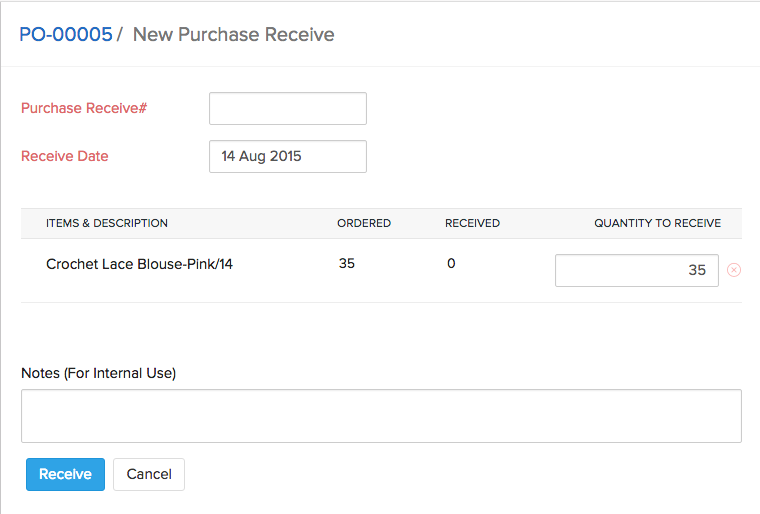This screenshot has width=760, height=514.
Task: Select the Received column header
Action: [x=472, y=223]
